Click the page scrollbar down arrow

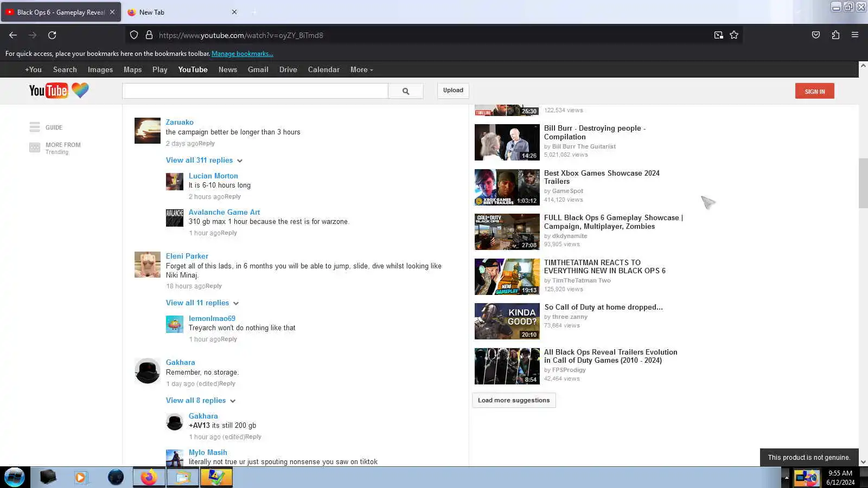[863, 462]
